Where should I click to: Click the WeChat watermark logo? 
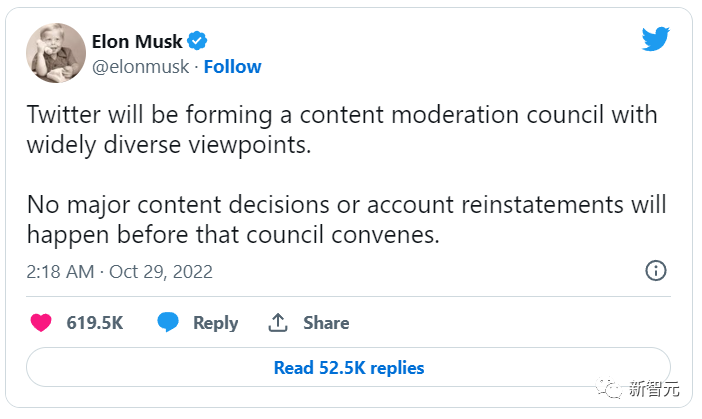pos(609,390)
